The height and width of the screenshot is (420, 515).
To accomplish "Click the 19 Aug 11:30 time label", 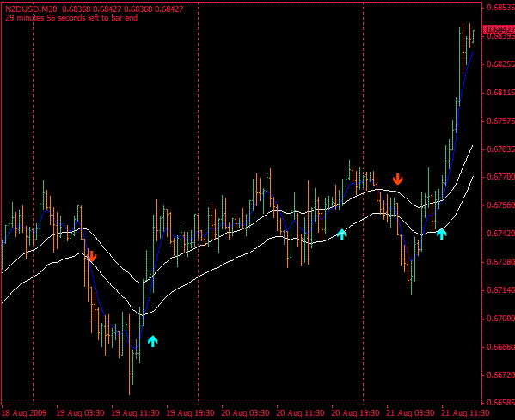I will 135,413.
